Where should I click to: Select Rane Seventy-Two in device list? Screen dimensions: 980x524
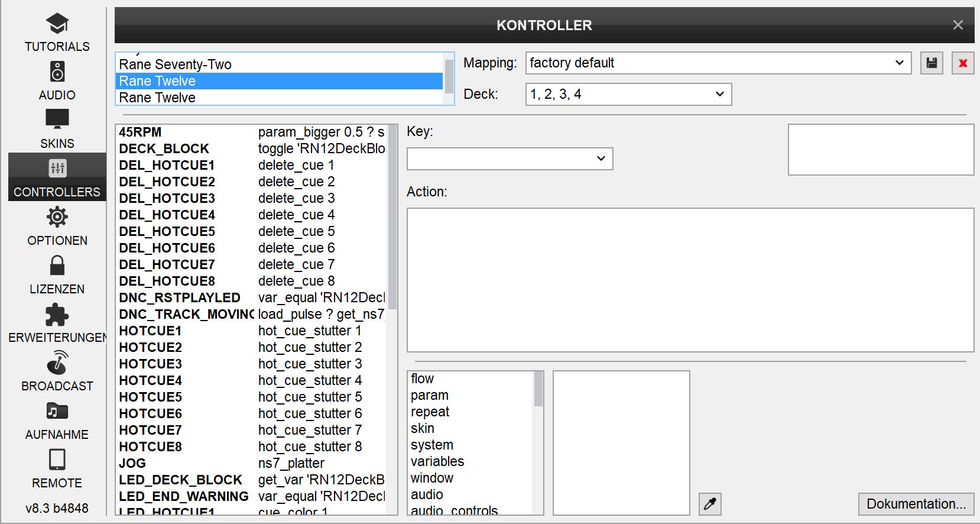(x=279, y=64)
